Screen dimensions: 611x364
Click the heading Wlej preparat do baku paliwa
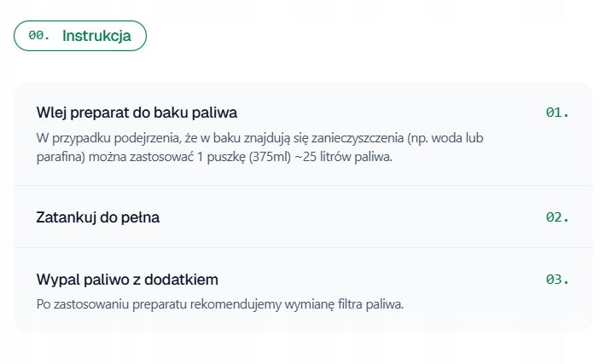coord(137,113)
